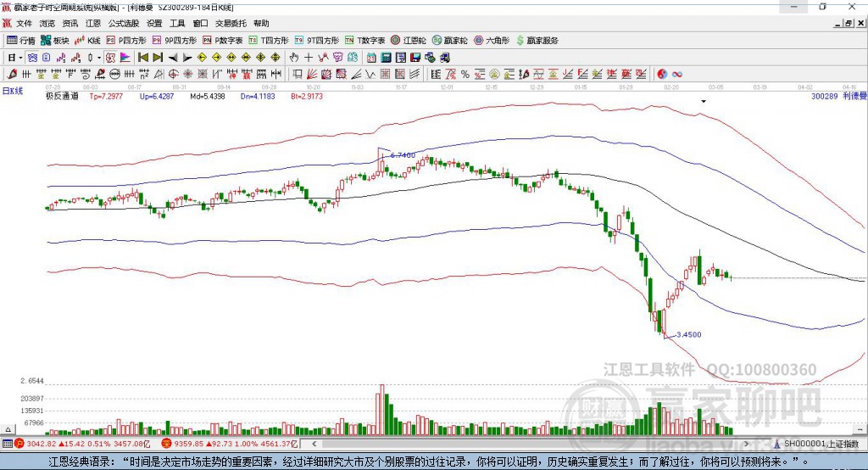Select the spiral drawing tool
This screenshot has width=868, height=470.
pos(86,74)
